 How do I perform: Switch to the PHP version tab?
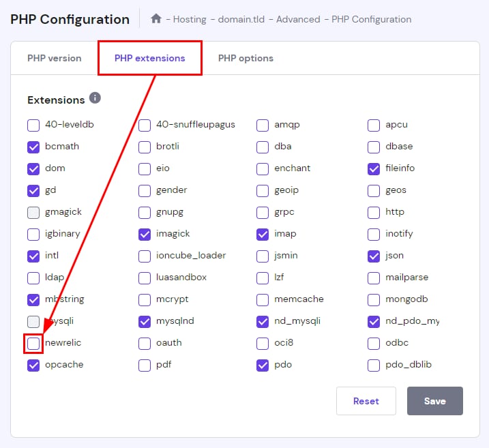coord(55,58)
